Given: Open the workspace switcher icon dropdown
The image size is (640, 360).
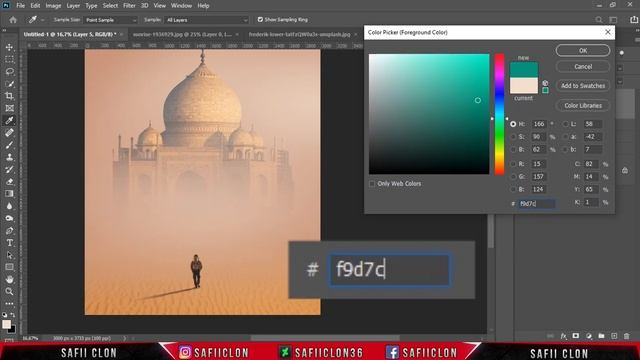Looking at the screenshot, I should (613, 20).
